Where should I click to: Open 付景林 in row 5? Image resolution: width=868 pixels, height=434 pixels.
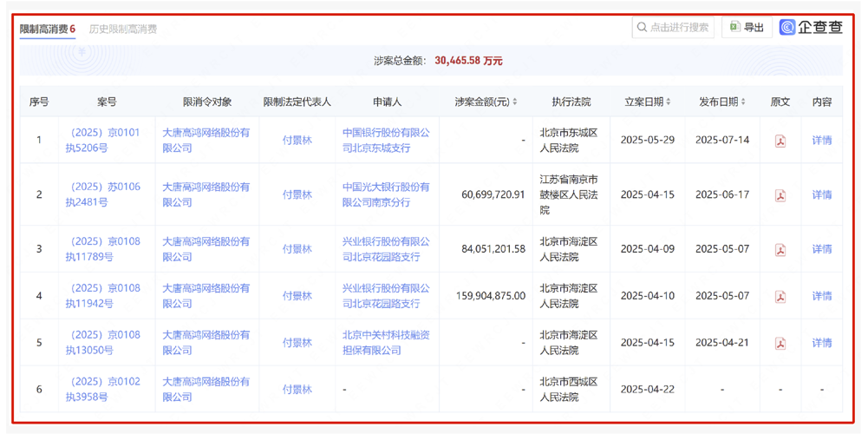[297, 343]
